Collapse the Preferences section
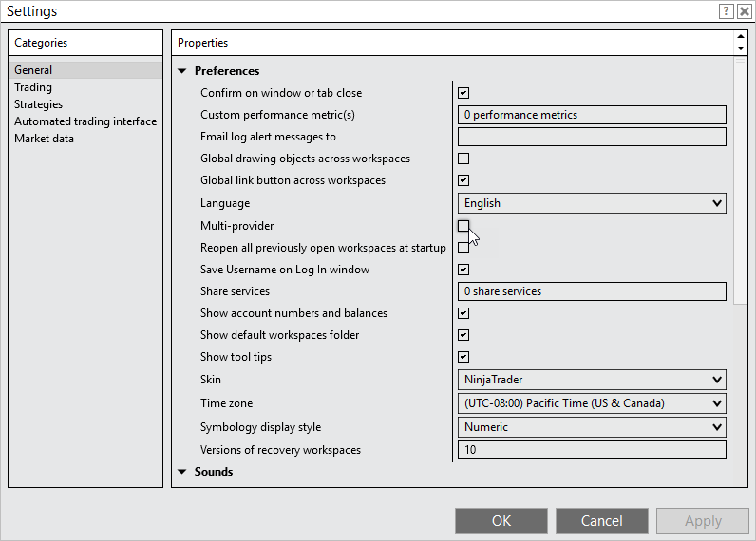The image size is (756, 541). (x=182, y=71)
